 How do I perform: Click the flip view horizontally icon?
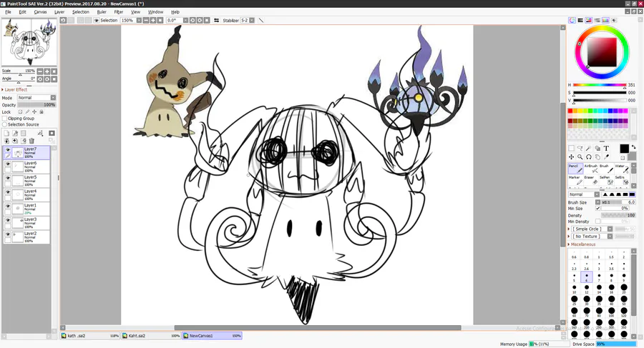(x=216, y=20)
